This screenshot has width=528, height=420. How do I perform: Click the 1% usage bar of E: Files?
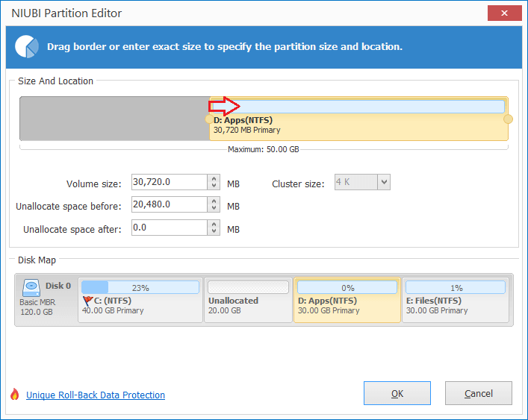[456, 287]
